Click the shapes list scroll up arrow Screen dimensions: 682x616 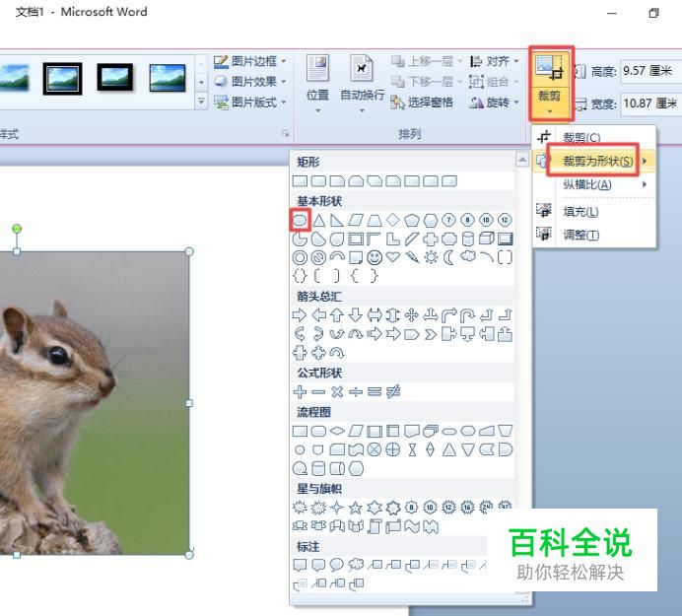[522, 160]
